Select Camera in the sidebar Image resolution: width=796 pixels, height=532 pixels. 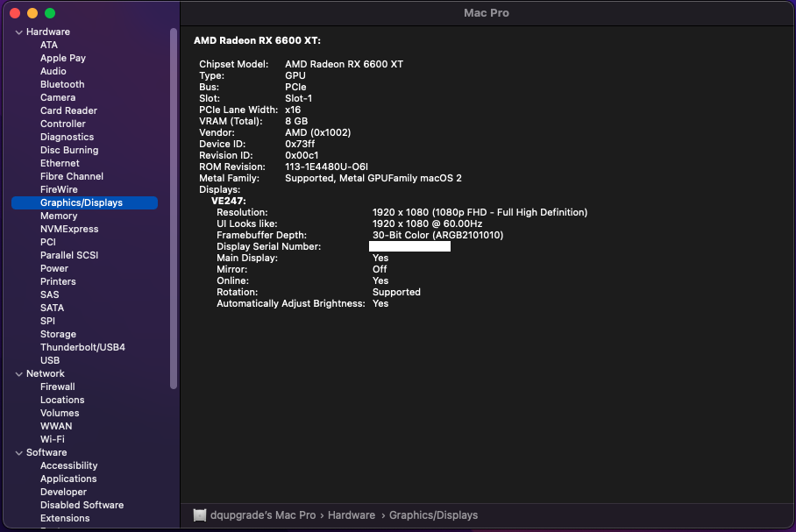click(x=58, y=97)
